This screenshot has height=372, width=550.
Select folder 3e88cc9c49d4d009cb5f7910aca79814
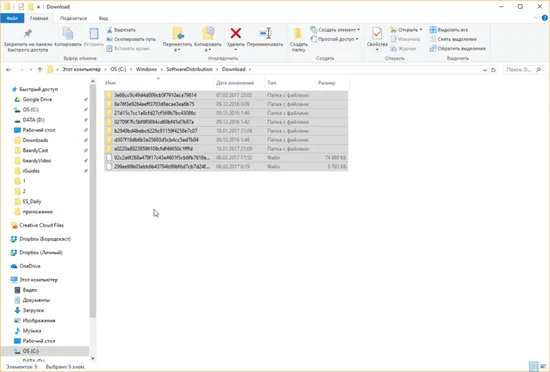(226, 95)
